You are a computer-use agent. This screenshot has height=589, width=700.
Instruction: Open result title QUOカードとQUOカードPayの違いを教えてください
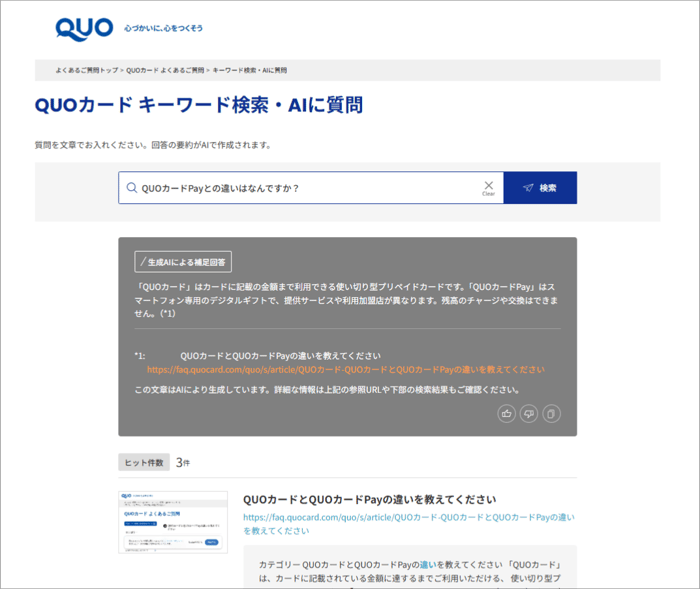[370, 500]
